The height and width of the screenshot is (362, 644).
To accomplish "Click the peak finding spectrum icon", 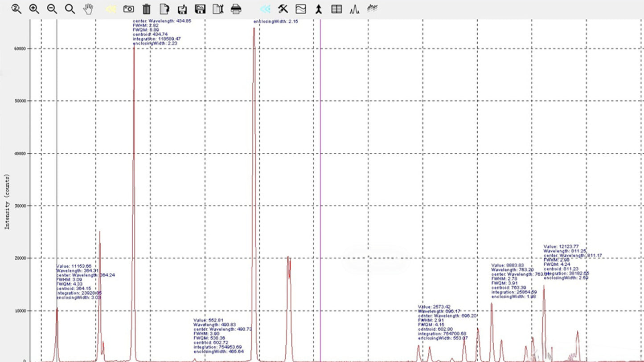I will point(355,9).
